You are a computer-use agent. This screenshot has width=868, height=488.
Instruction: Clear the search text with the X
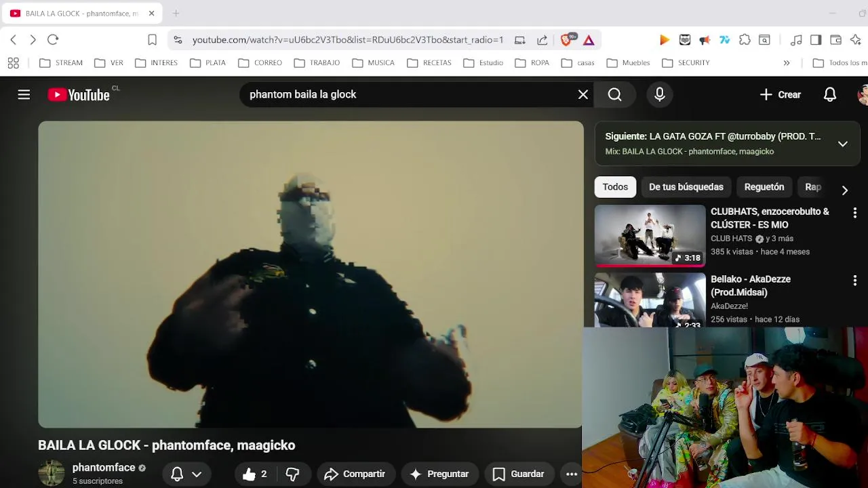coord(583,95)
